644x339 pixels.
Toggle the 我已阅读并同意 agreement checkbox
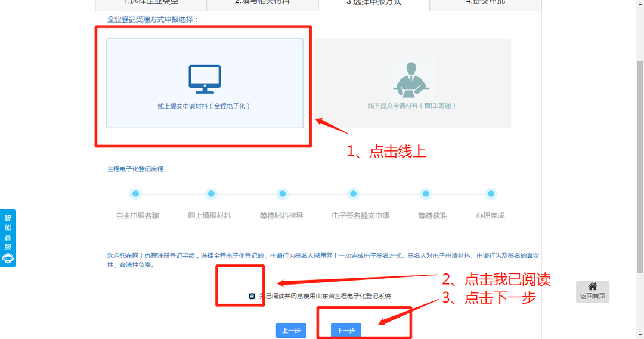(252, 296)
